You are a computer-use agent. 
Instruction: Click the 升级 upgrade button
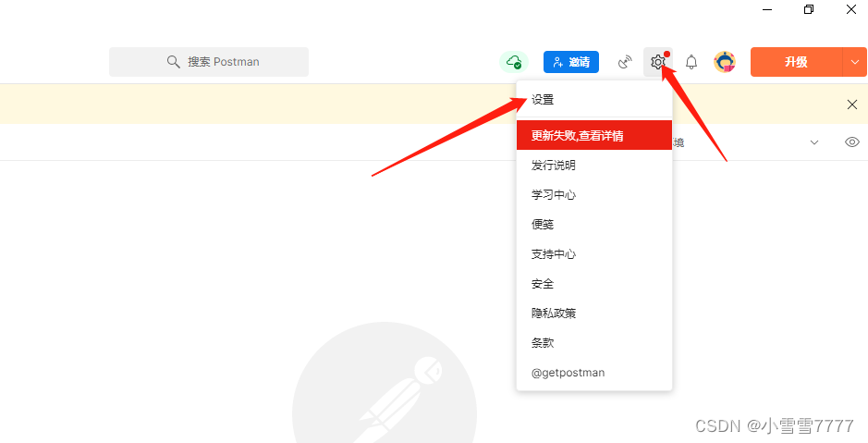click(x=796, y=62)
